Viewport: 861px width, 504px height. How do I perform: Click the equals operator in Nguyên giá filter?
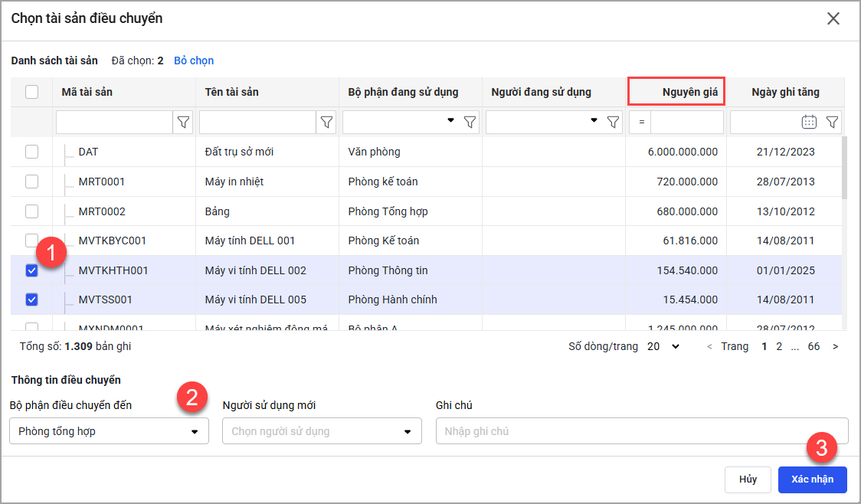[x=640, y=123]
